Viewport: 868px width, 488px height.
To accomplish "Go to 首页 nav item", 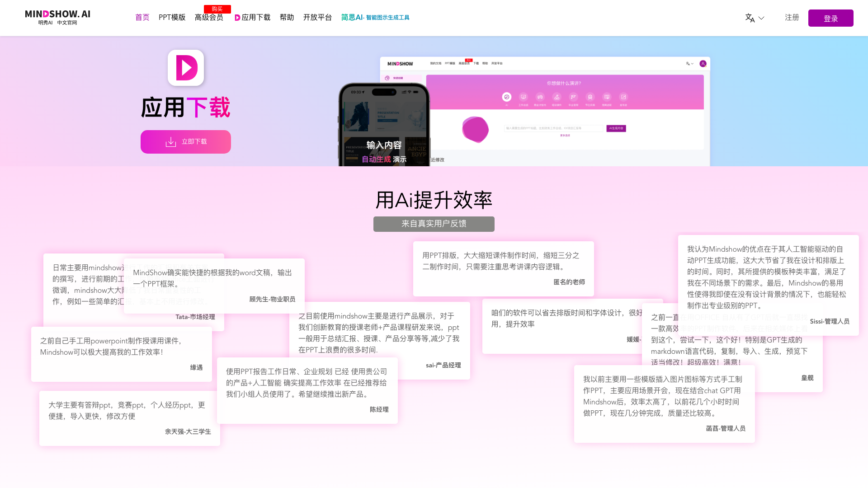I will coord(142,17).
